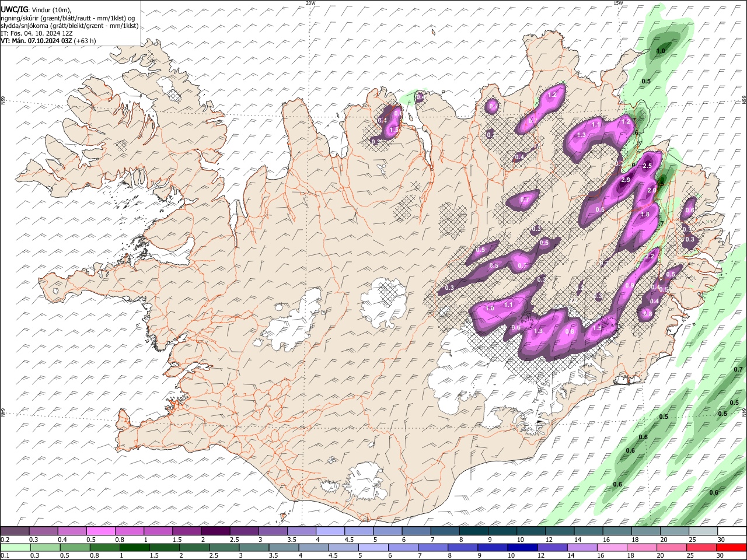Click the pale mint 0.1 swatch in the rain legend
Screen dimensions: 747x560
tap(15, 547)
